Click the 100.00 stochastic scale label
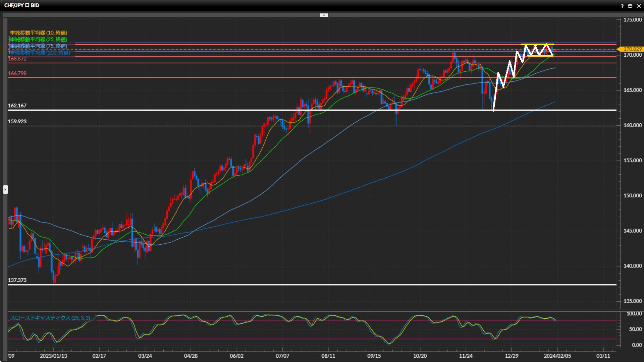The width and height of the screenshot is (644, 362). pos(634,314)
